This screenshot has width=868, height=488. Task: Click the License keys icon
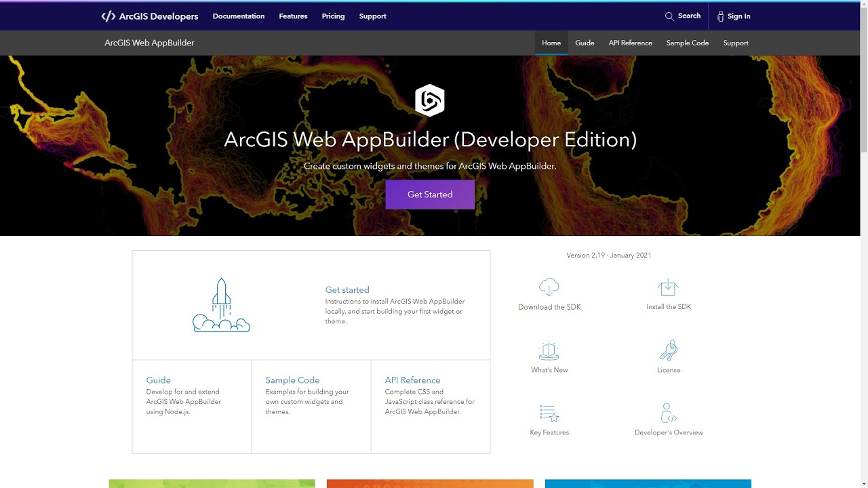coord(668,350)
